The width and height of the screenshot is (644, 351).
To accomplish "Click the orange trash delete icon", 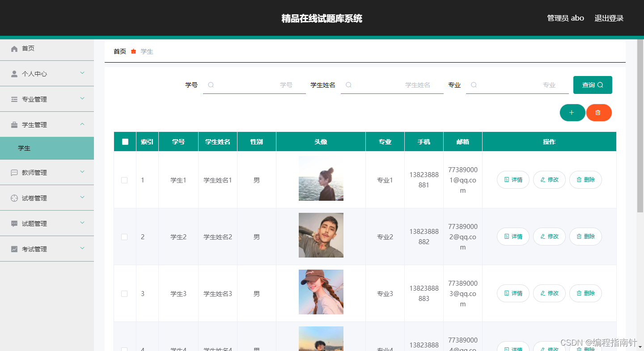I will click(599, 113).
